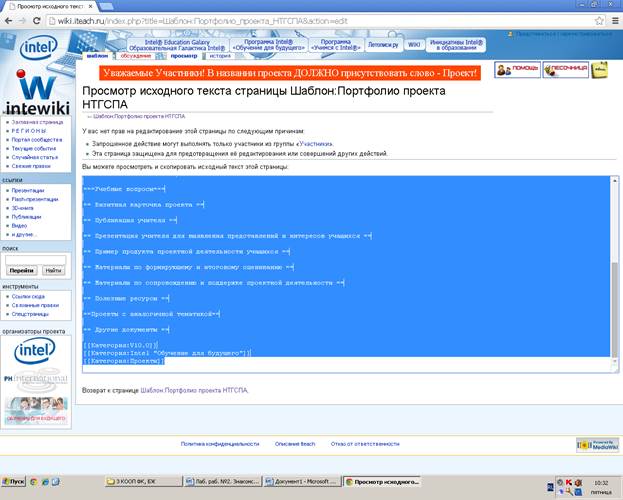
Task: Click the Intel logo at top left
Action: pos(39,47)
